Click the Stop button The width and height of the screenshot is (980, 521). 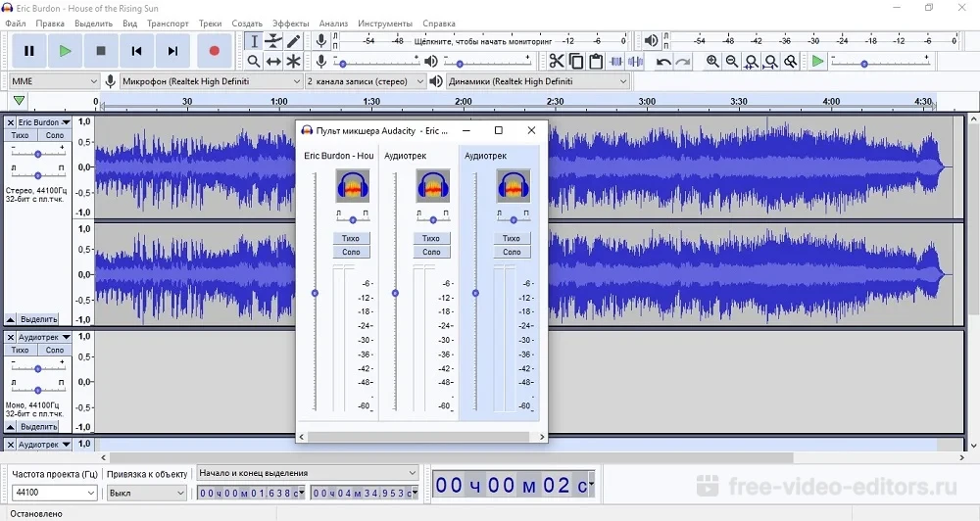(101, 51)
